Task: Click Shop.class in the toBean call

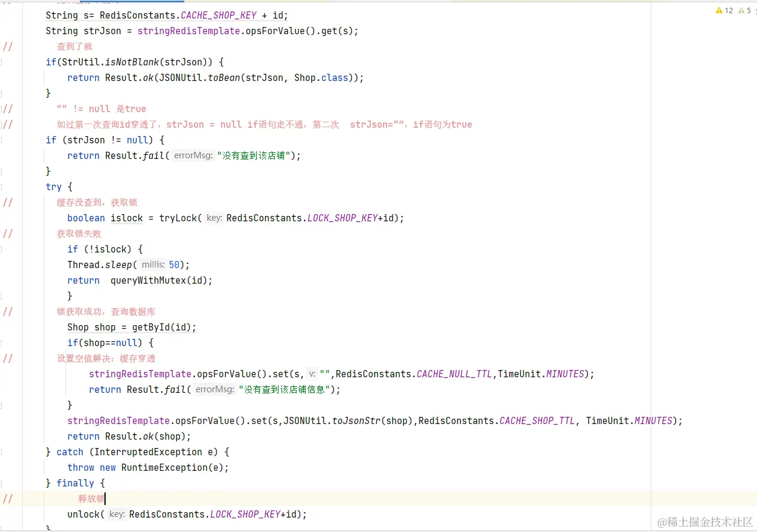Action: (x=321, y=77)
